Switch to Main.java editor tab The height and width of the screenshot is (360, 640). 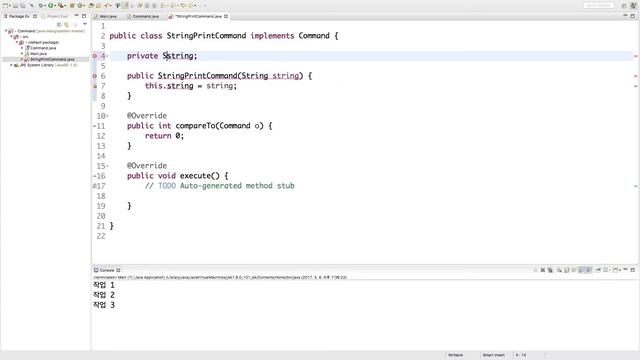pyautogui.click(x=105, y=16)
